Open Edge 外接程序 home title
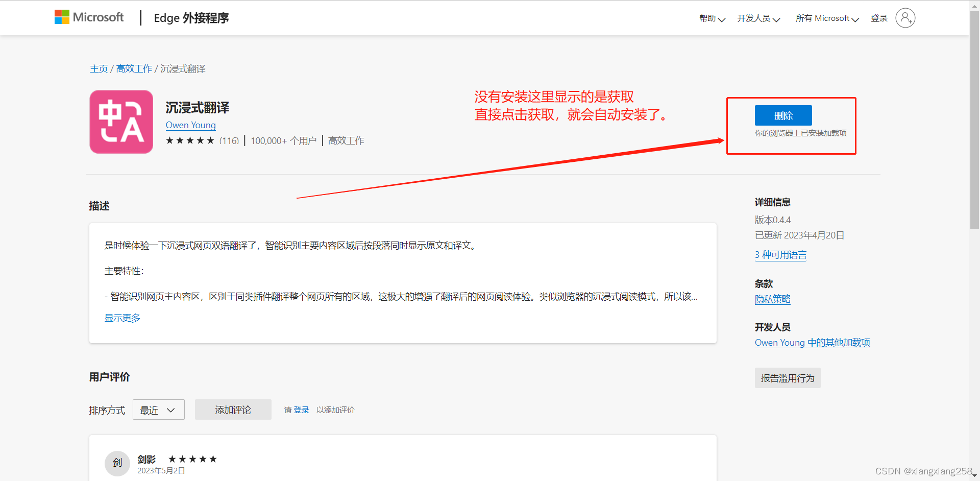The height and width of the screenshot is (481, 980). tap(191, 18)
